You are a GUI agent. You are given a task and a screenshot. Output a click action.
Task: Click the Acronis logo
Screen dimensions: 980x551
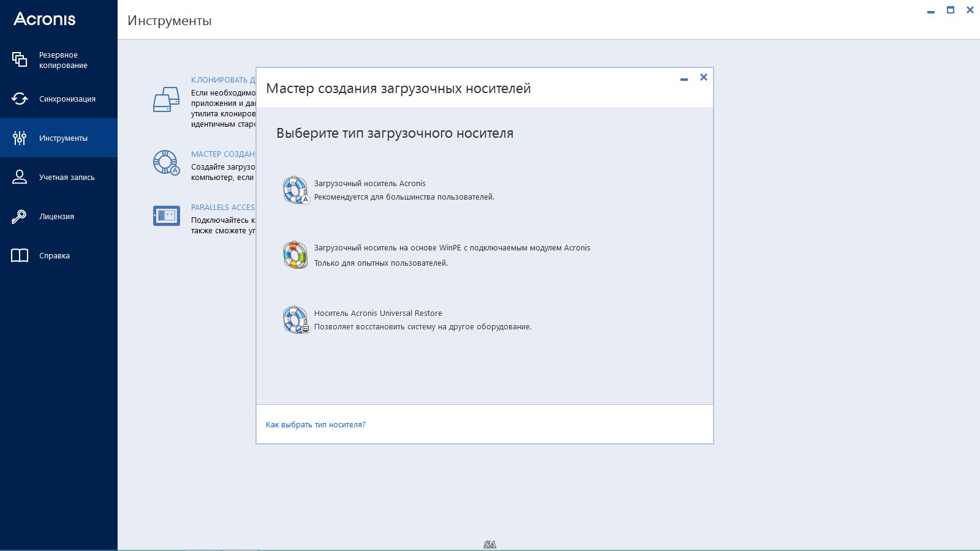click(45, 19)
